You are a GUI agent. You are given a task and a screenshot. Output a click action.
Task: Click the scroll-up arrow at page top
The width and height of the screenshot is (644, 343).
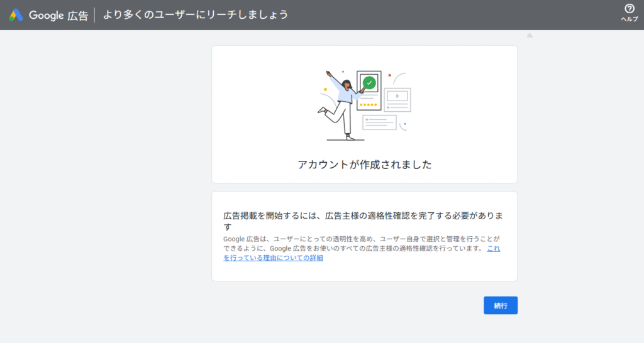pos(530,36)
